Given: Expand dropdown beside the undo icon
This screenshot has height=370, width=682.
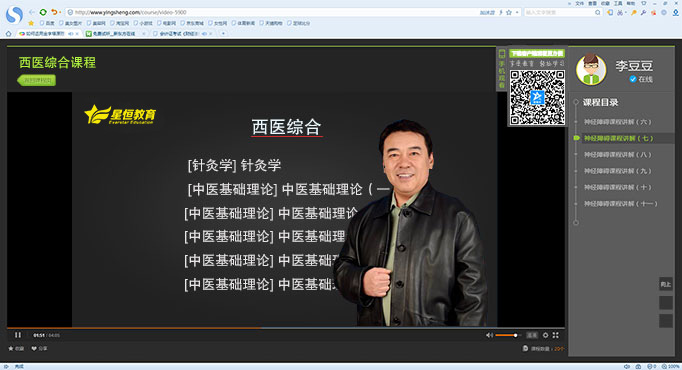Looking at the screenshot, I should pos(60,13).
